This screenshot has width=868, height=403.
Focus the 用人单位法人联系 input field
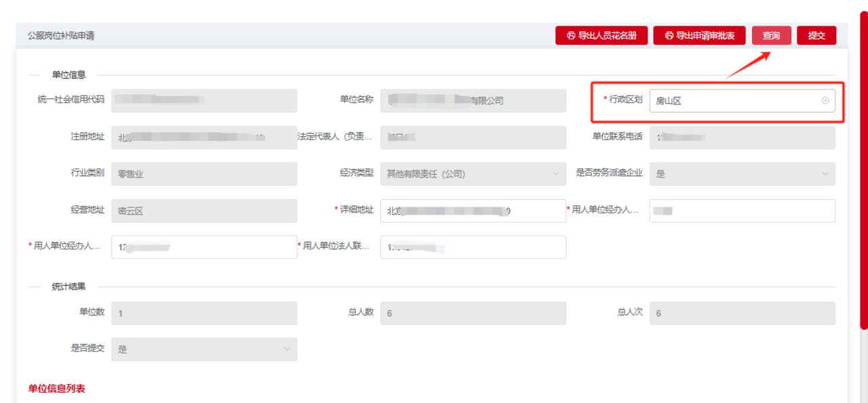pyautogui.click(x=473, y=247)
